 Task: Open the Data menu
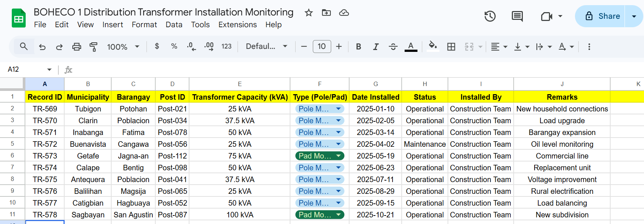point(174,25)
